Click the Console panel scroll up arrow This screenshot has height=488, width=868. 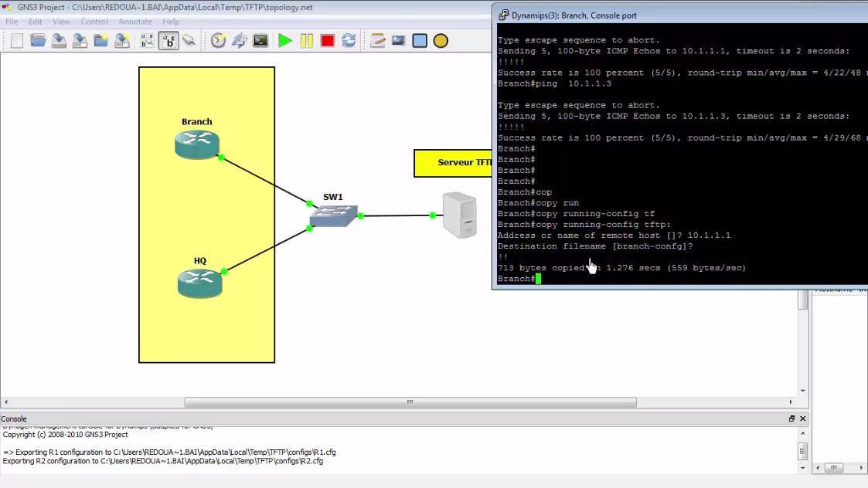[x=802, y=432]
